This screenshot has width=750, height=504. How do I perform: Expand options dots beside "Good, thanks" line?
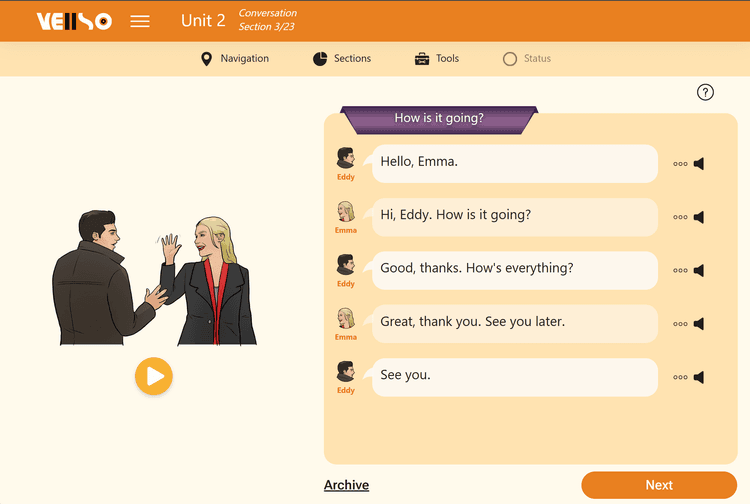[x=680, y=270]
